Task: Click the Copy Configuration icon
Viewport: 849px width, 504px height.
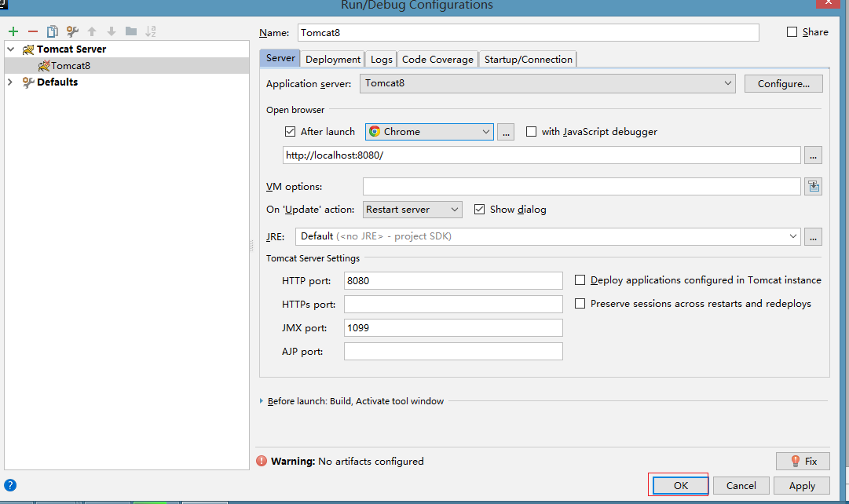Action: pyautogui.click(x=53, y=31)
